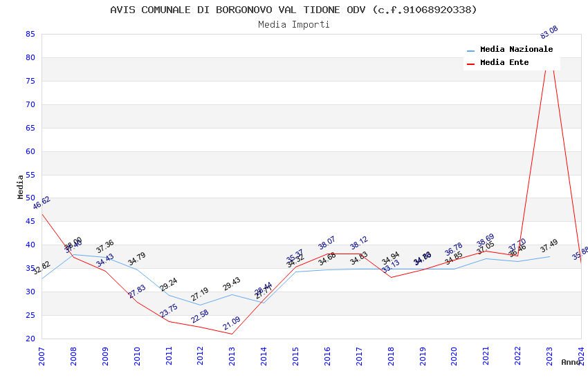Click the 34.83 data label for 2017
588x380 pixels.
(x=359, y=258)
